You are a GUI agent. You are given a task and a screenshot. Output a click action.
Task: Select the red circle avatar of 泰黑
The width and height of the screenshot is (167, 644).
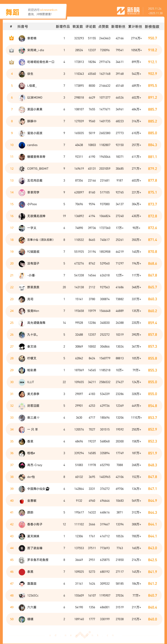22,572
